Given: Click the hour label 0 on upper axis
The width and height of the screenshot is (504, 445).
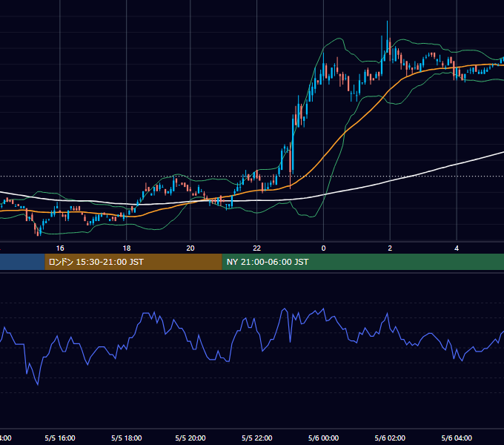Looking at the screenshot, I should pyautogui.click(x=323, y=248).
